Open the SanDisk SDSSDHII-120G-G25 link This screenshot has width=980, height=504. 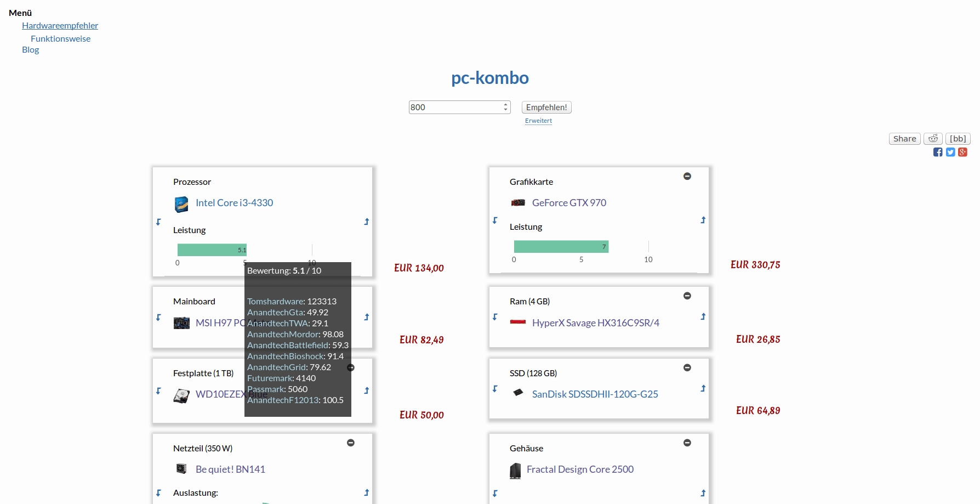[x=595, y=394]
